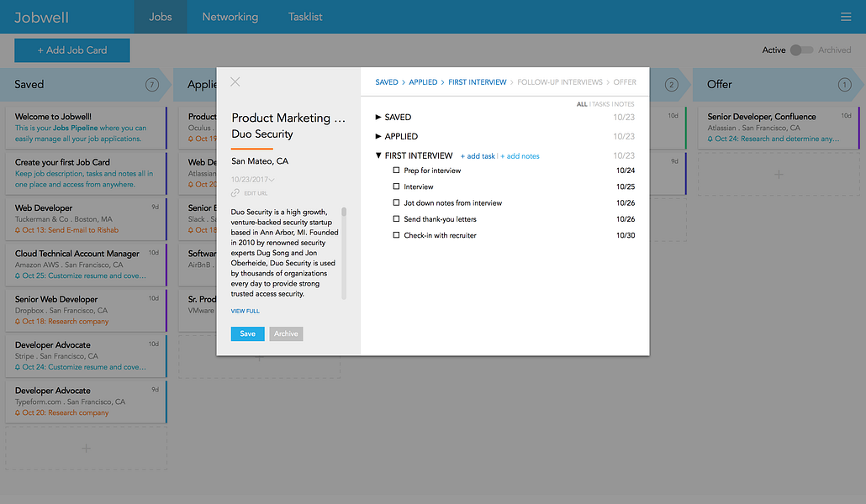Open VIEW FULL description link

point(246,312)
